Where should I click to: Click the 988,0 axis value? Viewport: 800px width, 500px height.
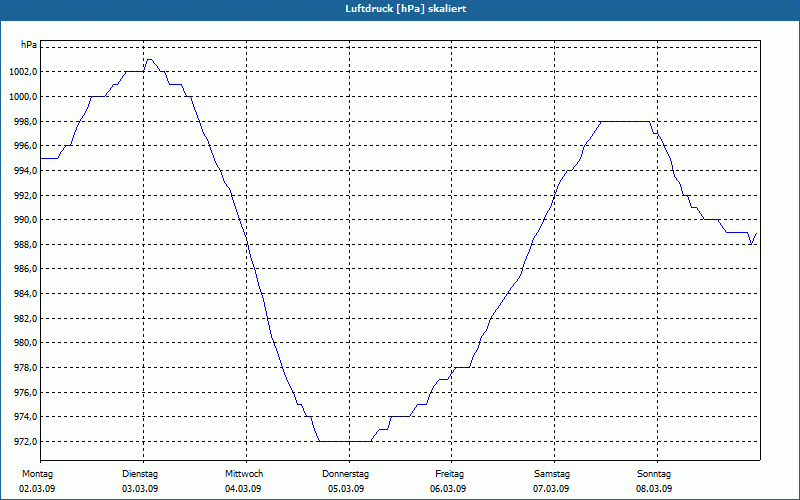(26, 244)
